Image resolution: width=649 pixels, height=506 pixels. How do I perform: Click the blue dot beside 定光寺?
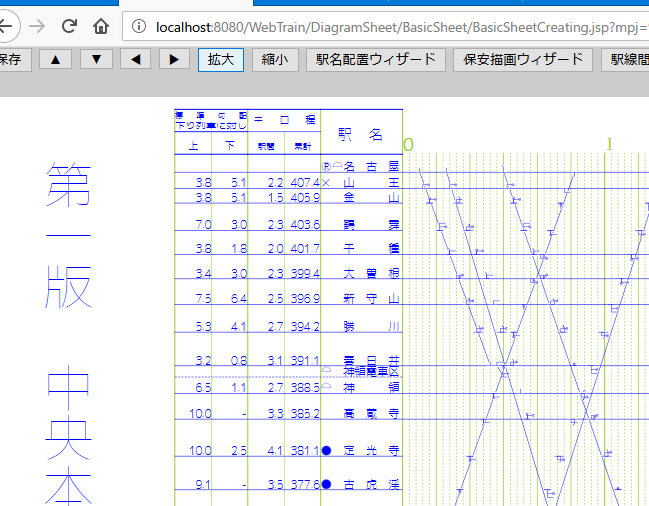tap(327, 451)
